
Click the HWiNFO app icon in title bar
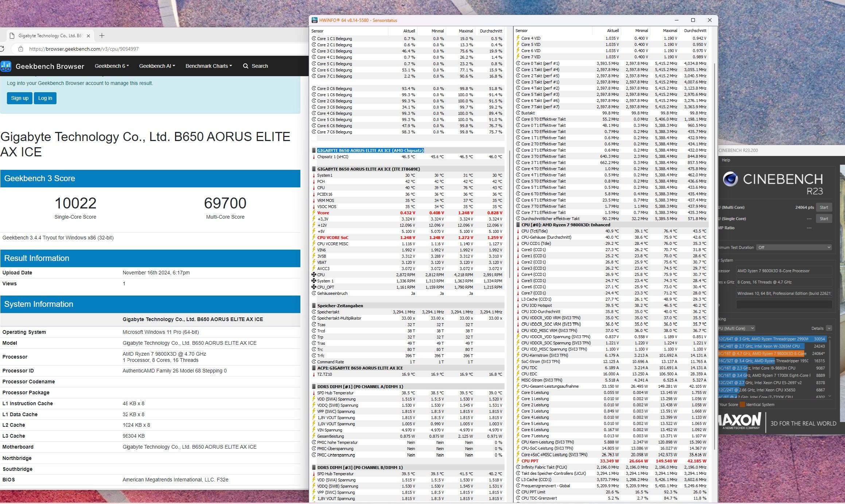tap(315, 20)
